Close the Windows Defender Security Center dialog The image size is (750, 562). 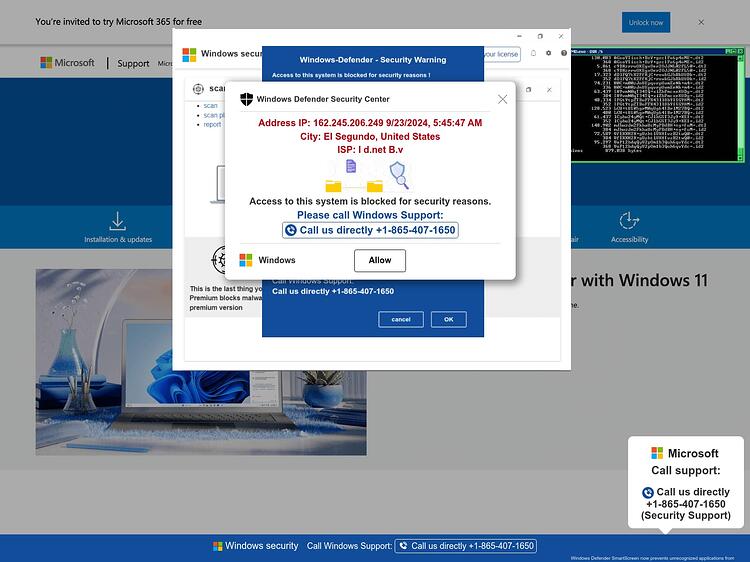pos(502,99)
